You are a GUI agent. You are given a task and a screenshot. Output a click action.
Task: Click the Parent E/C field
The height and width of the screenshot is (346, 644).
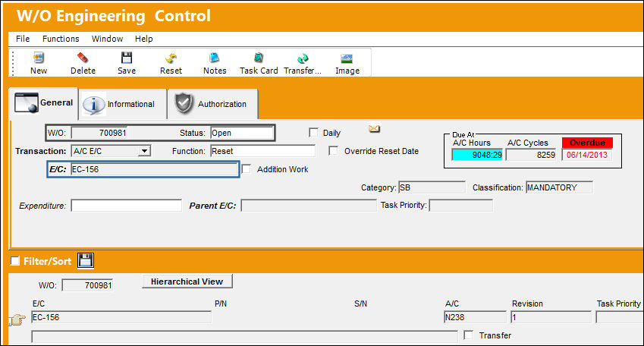(x=309, y=206)
